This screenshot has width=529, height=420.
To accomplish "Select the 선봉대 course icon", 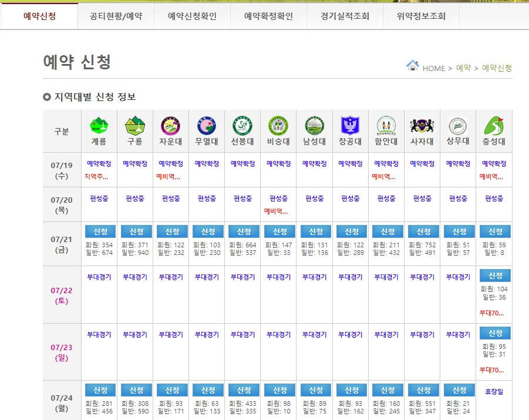I will pyautogui.click(x=243, y=124).
